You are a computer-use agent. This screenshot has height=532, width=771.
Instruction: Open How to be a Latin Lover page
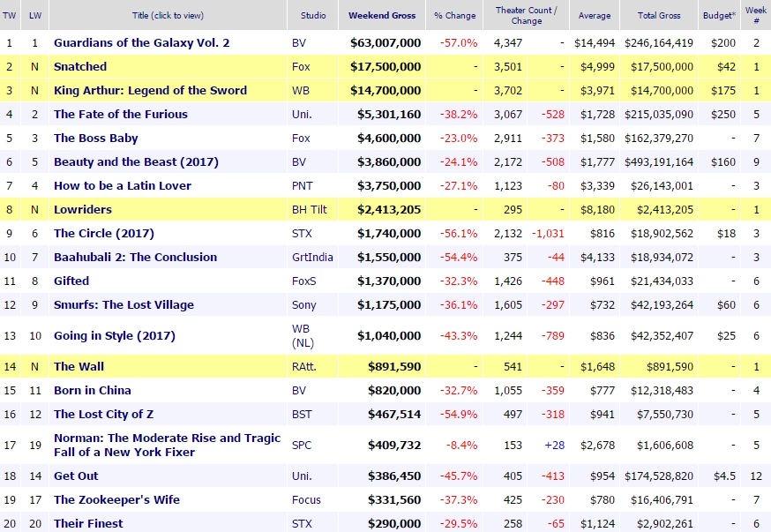123,186
